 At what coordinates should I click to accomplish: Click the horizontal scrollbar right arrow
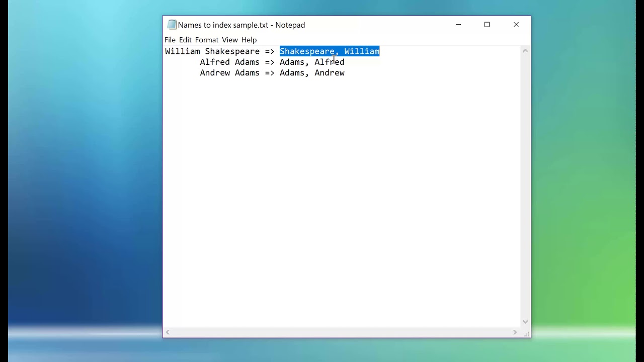[x=515, y=332]
